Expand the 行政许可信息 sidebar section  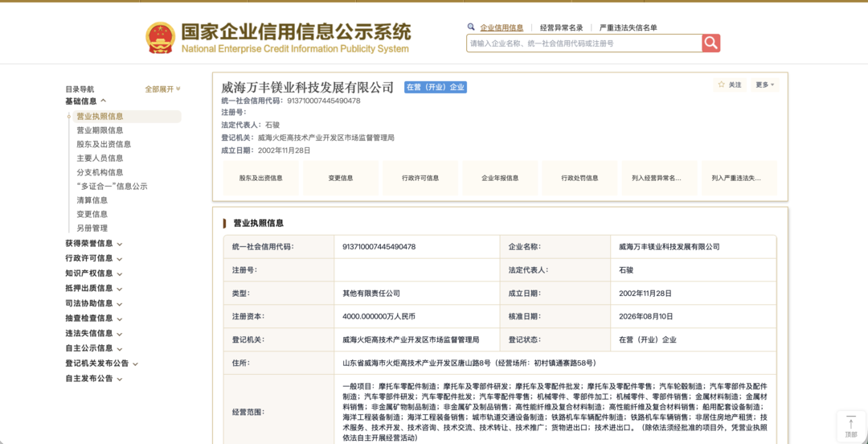pyautogui.click(x=93, y=257)
